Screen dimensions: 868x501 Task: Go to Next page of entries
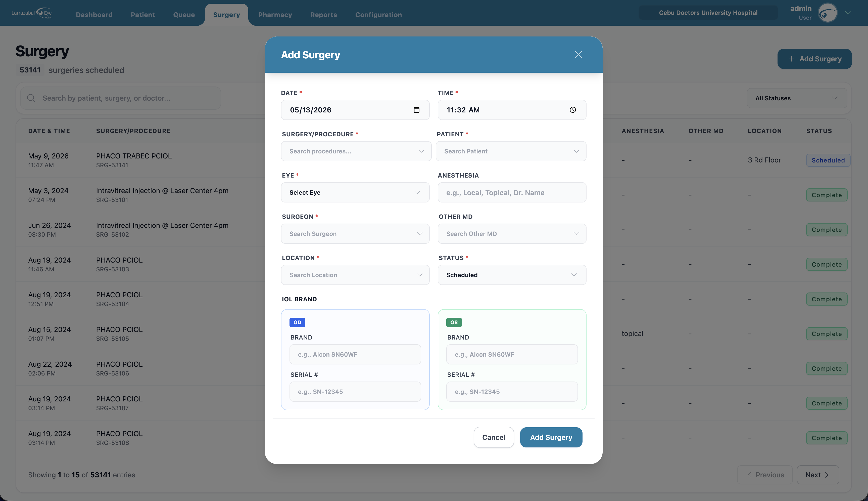[818, 475]
